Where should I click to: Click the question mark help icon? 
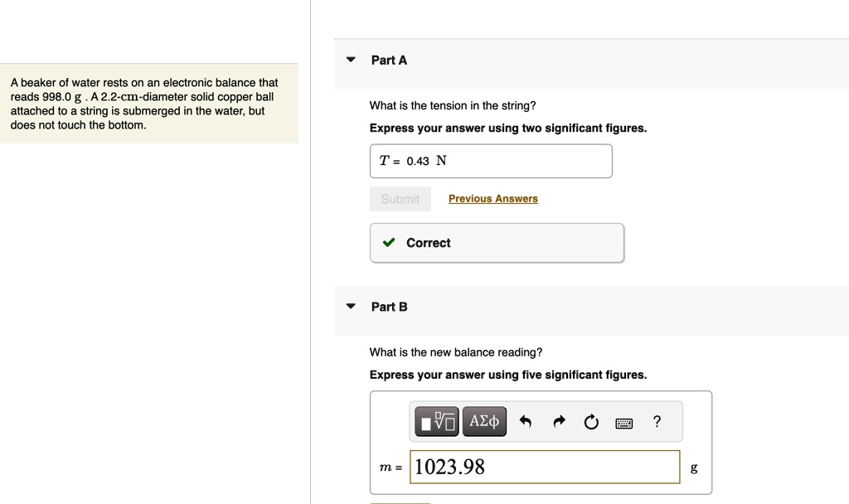pos(657,421)
